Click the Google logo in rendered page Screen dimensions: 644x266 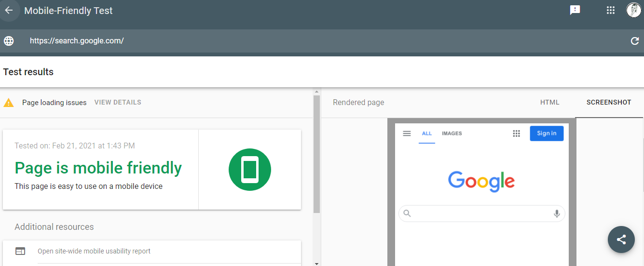tap(481, 182)
